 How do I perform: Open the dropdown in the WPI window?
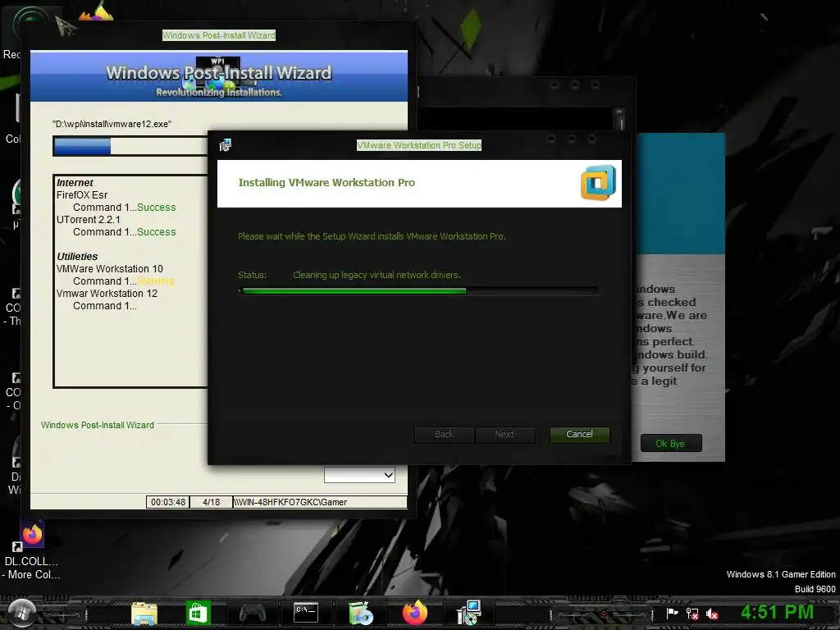[x=359, y=475]
